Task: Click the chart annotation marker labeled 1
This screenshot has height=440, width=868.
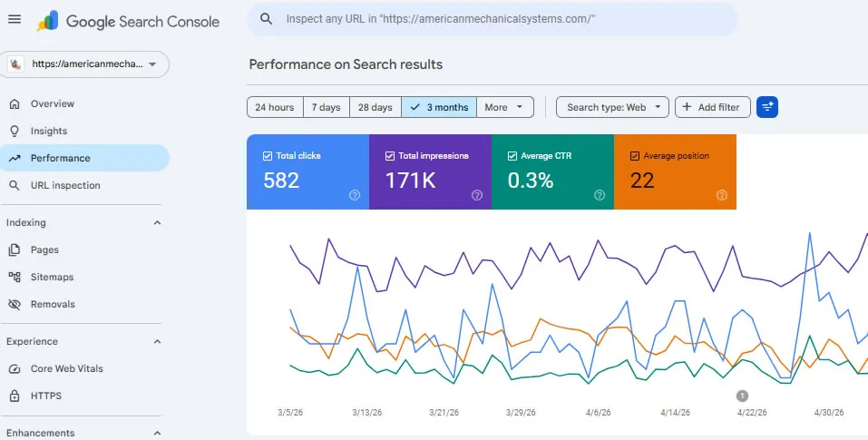Action: tap(742, 396)
